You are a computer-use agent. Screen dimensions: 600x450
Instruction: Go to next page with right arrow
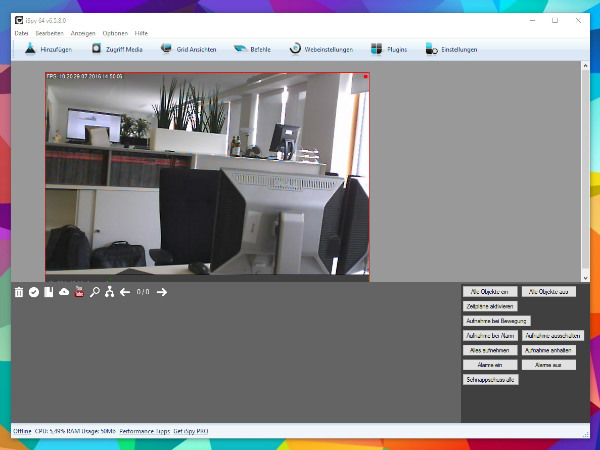pos(162,292)
